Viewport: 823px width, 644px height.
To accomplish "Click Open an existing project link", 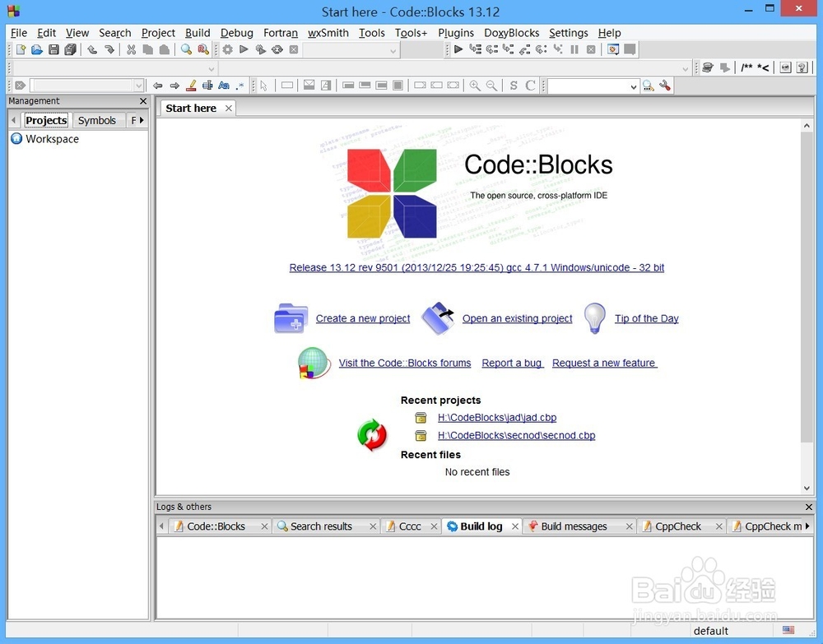I will click(517, 318).
